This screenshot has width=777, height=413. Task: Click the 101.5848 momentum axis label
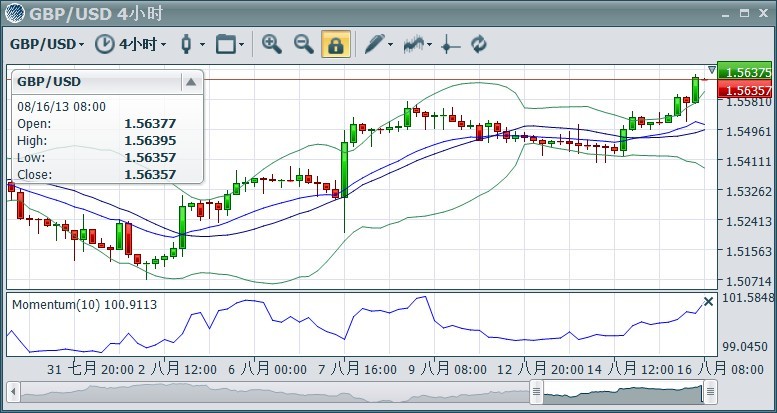748,297
